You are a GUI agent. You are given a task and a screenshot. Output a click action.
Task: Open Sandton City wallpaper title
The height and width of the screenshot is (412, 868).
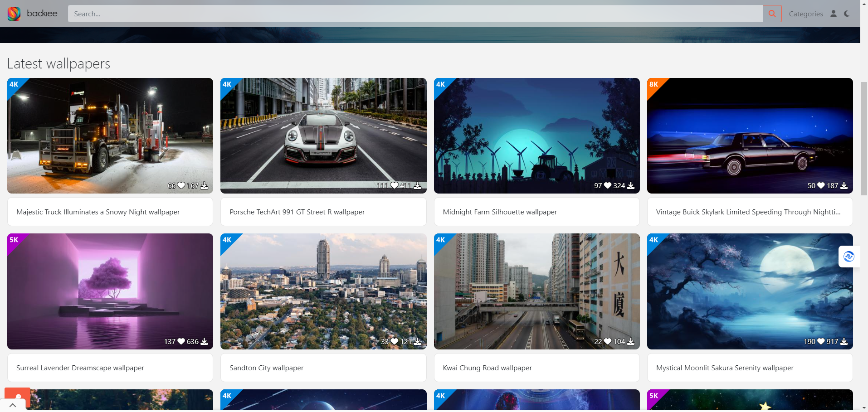(267, 368)
